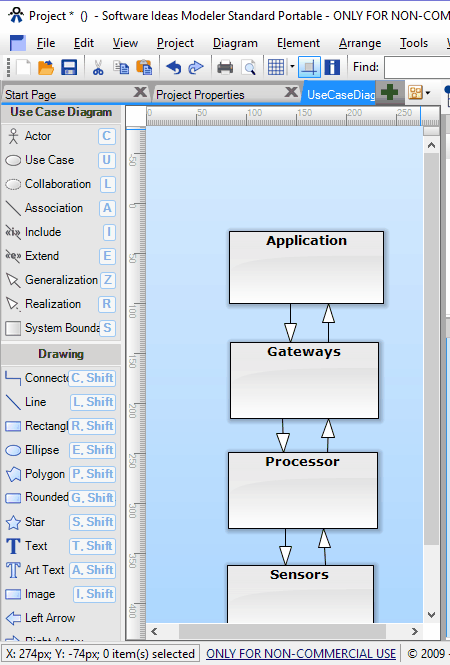Select the Art Text tool
This screenshot has width=450, height=665.
pyautogui.click(x=60, y=570)
